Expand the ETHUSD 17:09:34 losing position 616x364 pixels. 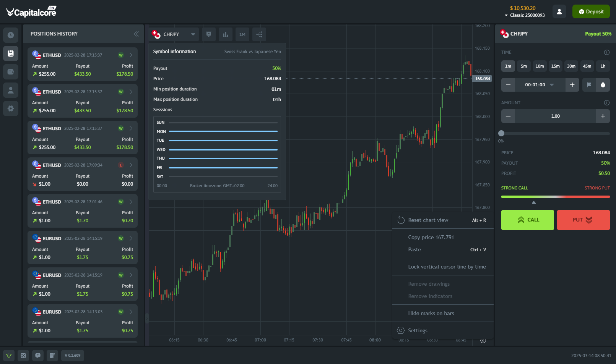[x=131, y=165]
